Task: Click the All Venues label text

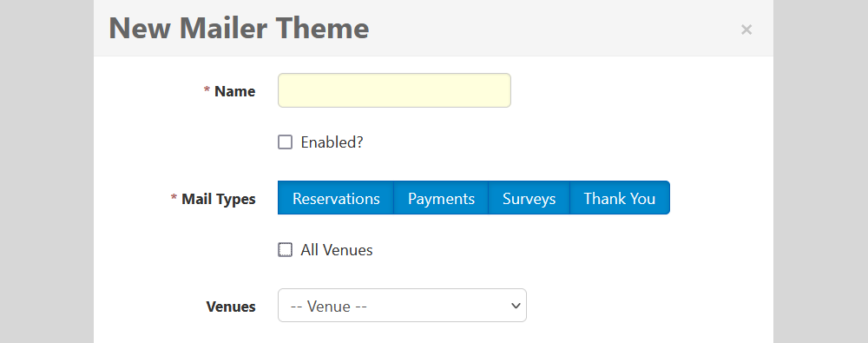Action: coord(337,250)
